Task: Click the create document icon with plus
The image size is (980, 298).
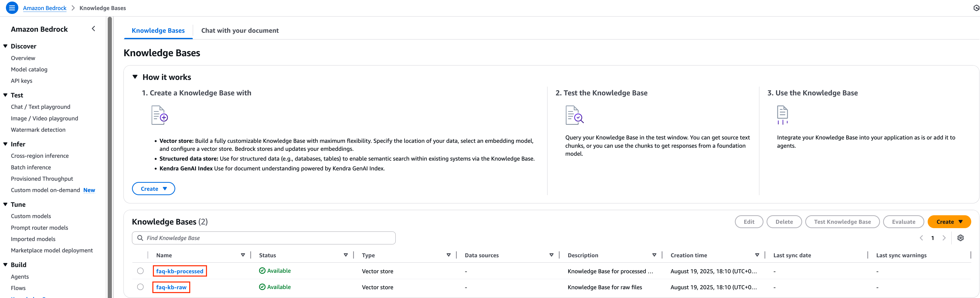Action: point(159,115)
